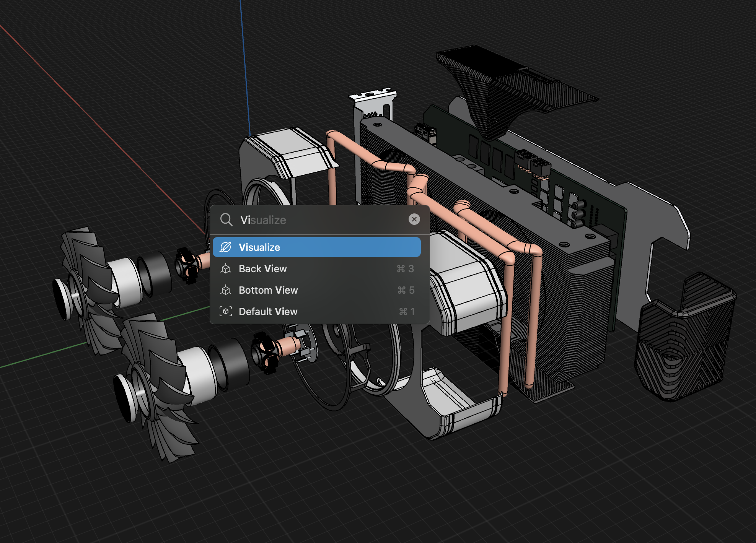Screen dimensions: 756x543
Task: Click the Bottom View cube icon
Action: [x=226, y=290]
